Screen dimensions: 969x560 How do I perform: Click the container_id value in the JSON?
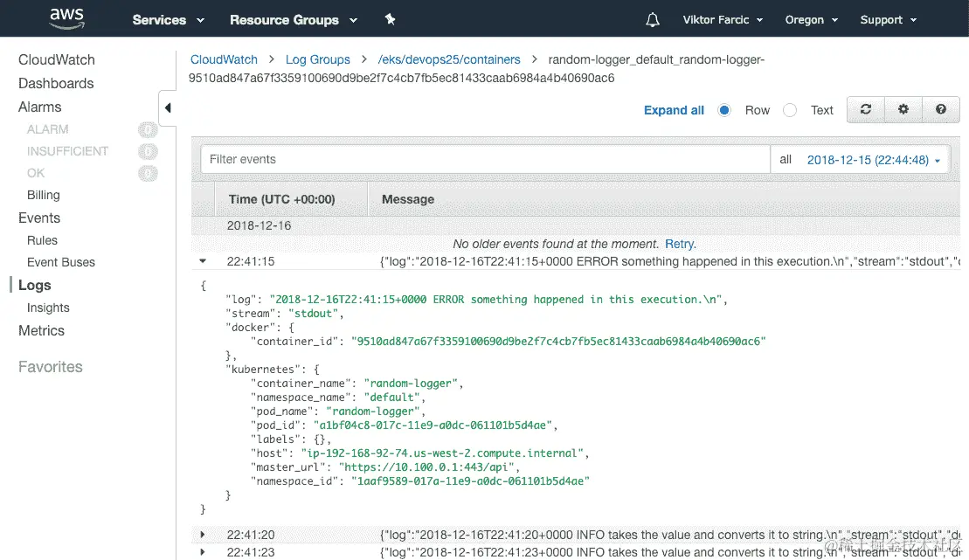tap(558, 342)
